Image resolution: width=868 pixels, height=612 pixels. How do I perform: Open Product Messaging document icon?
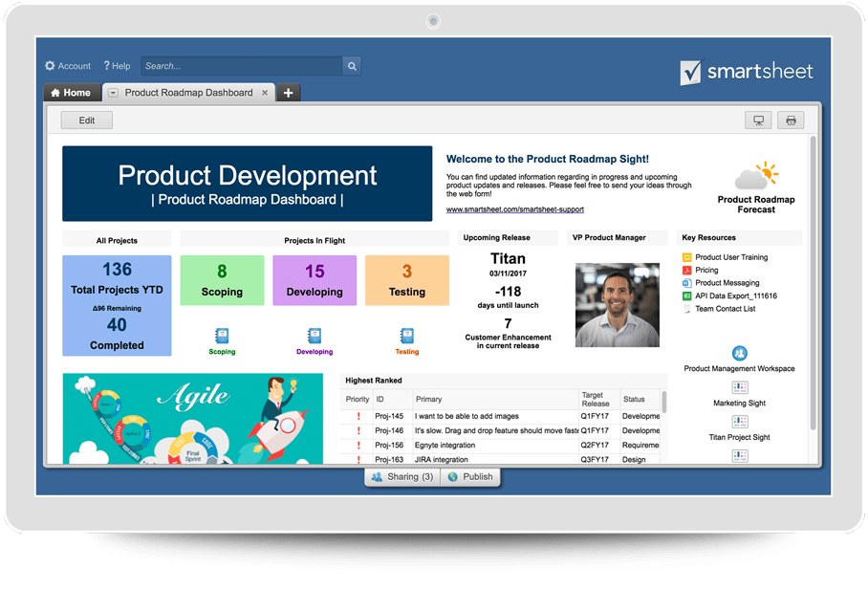click(687, 283)
